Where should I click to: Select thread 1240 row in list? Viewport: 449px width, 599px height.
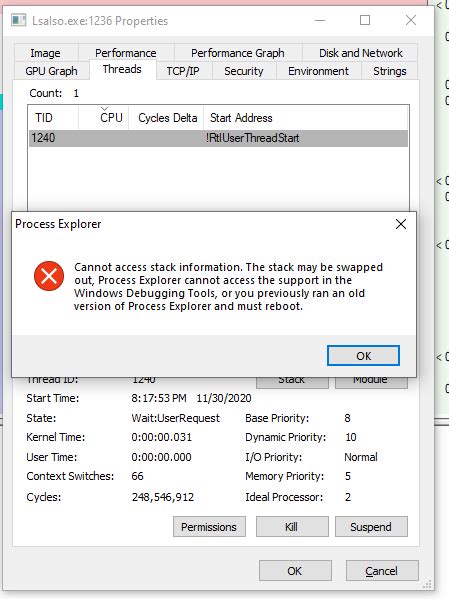click(x=219, y=138)
